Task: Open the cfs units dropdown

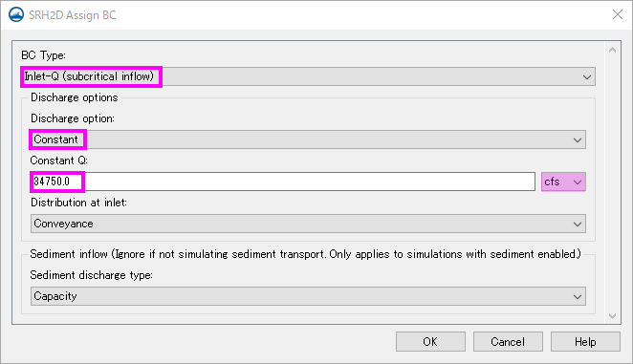Action: click(x=563, y=182)
